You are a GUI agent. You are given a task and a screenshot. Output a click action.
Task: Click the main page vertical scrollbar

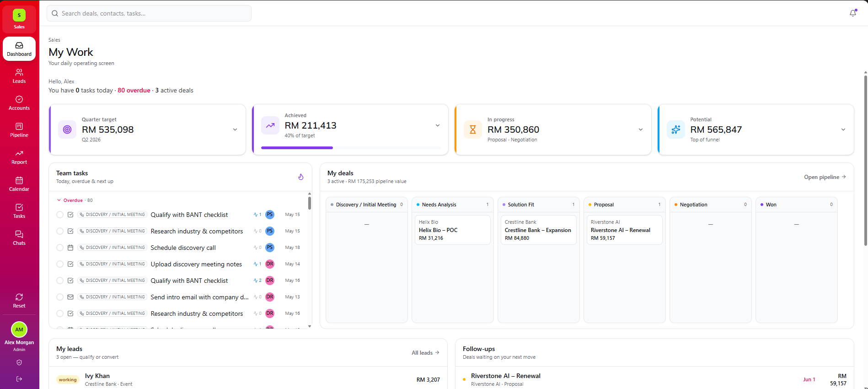click(x=866, y=160)
